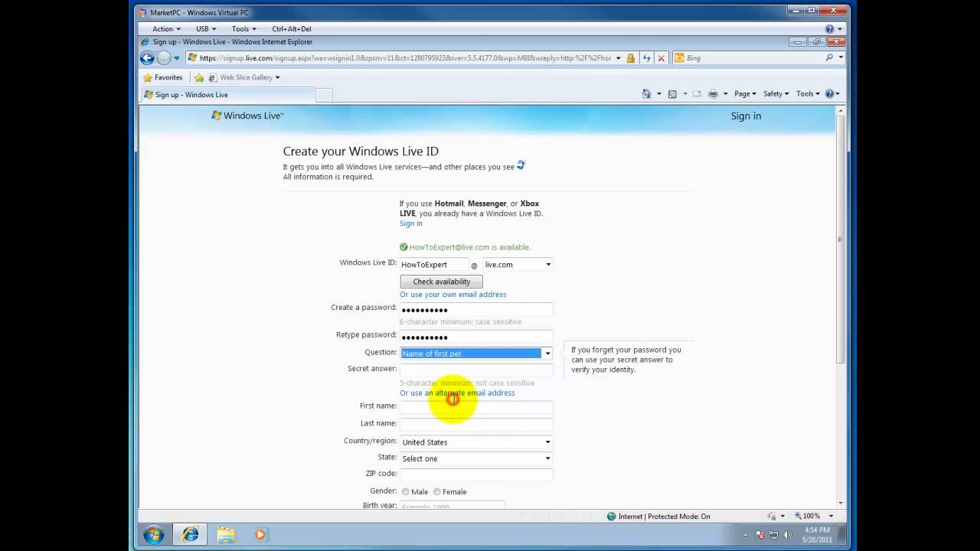Click the Read mail icon in command bar
The image size is (980, 551).
pos(697,94)
